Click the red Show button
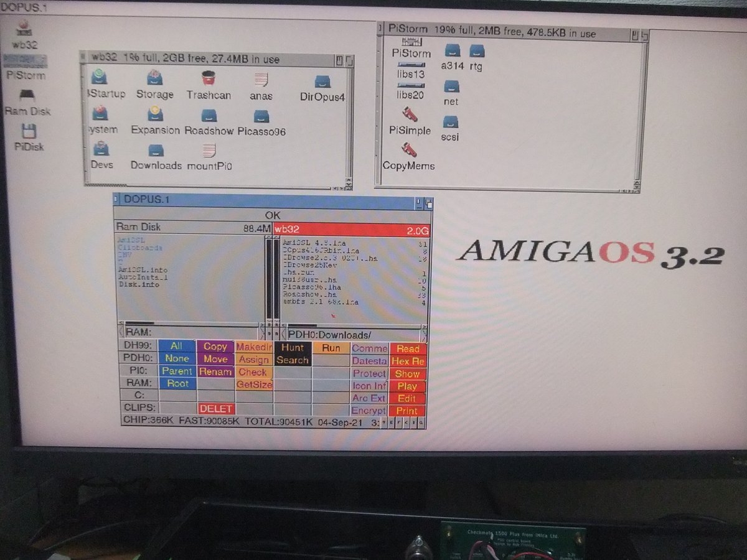Viewport: 747px width, 560px height. (x=408, y=374)
